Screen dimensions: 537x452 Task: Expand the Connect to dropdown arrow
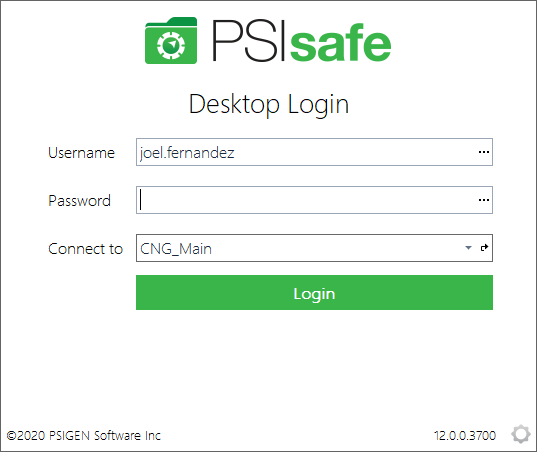468,248
